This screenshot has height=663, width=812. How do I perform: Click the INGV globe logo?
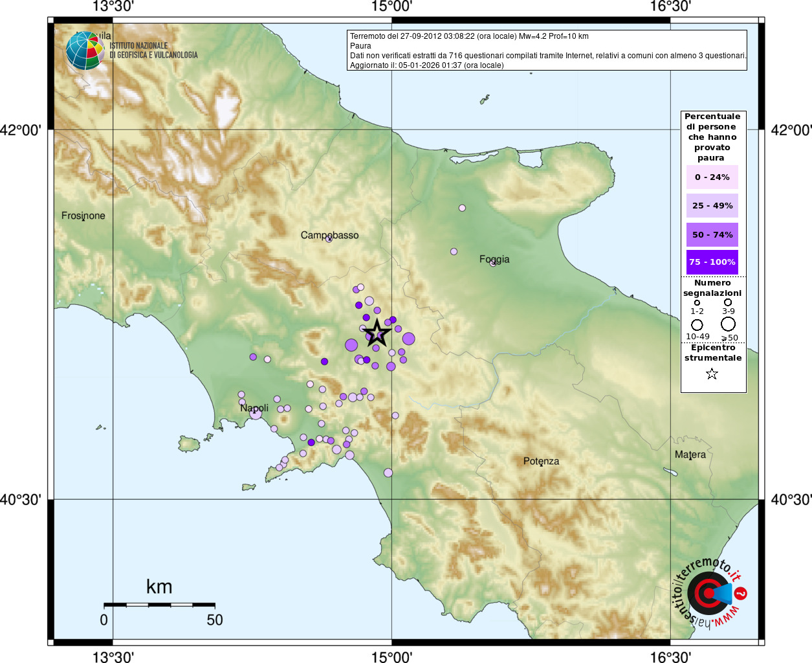[85, 51]
